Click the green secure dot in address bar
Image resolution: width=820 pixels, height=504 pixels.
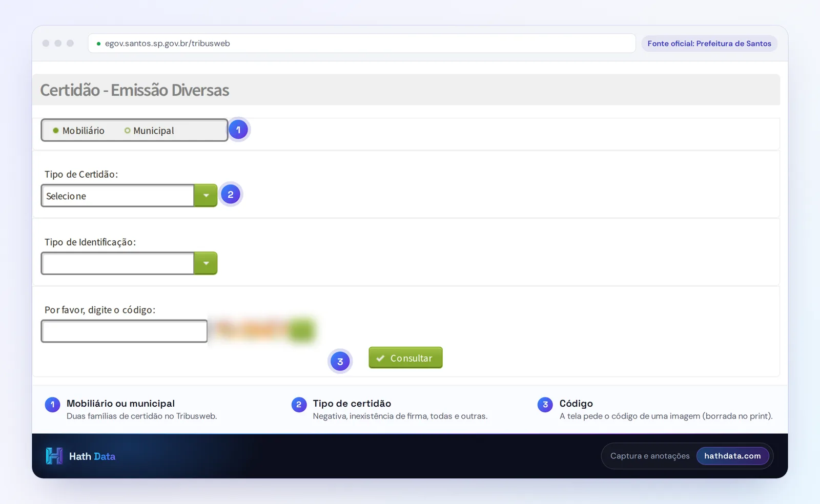(98, 44)
